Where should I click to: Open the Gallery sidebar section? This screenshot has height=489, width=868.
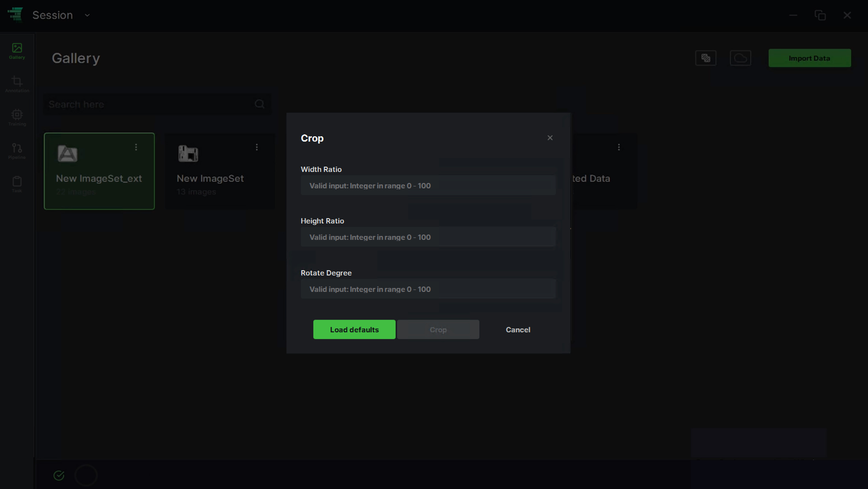tap(17, 51)
